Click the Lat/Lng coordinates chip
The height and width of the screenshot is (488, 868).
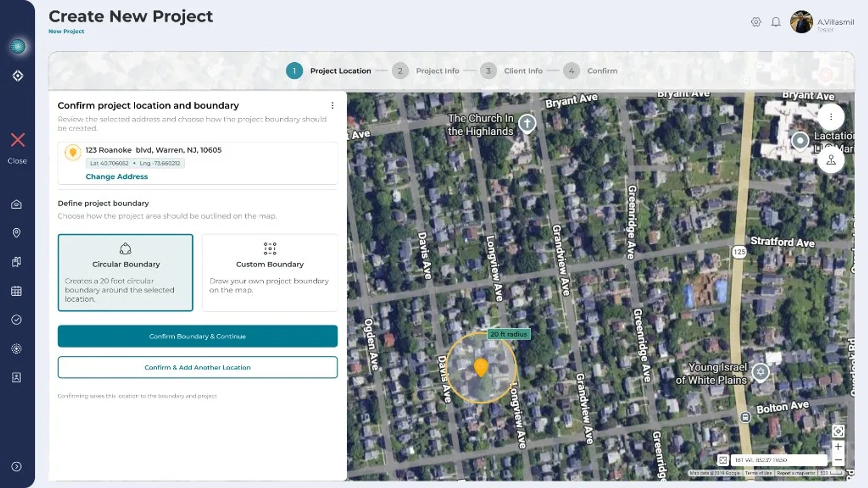(x=135, y=163)
